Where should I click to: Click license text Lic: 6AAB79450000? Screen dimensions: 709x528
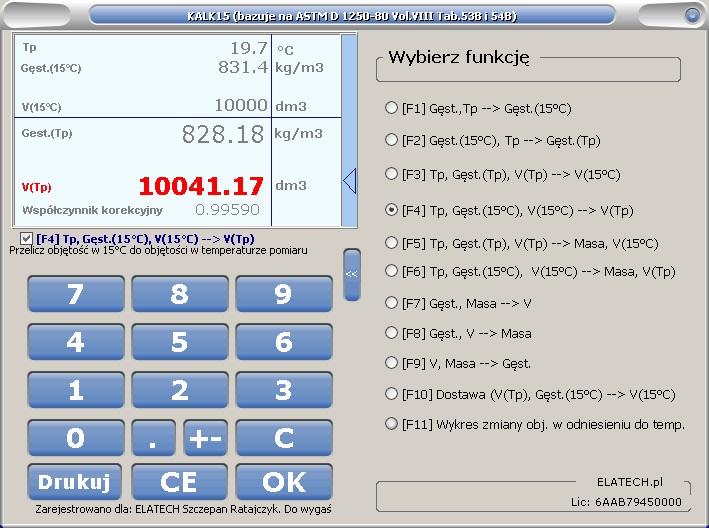(x=626, y=502)
